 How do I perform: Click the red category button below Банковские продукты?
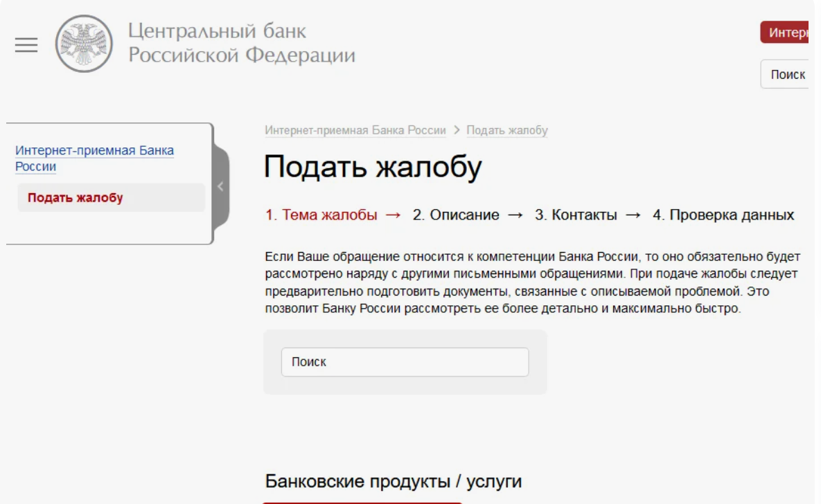pos(364,501)
